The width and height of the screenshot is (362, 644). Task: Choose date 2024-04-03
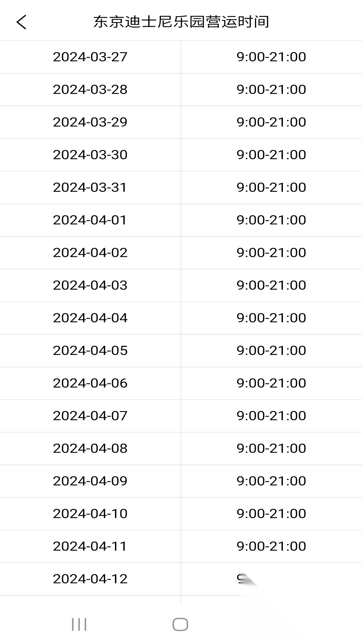pyautogui.click(x=90, y=285)
